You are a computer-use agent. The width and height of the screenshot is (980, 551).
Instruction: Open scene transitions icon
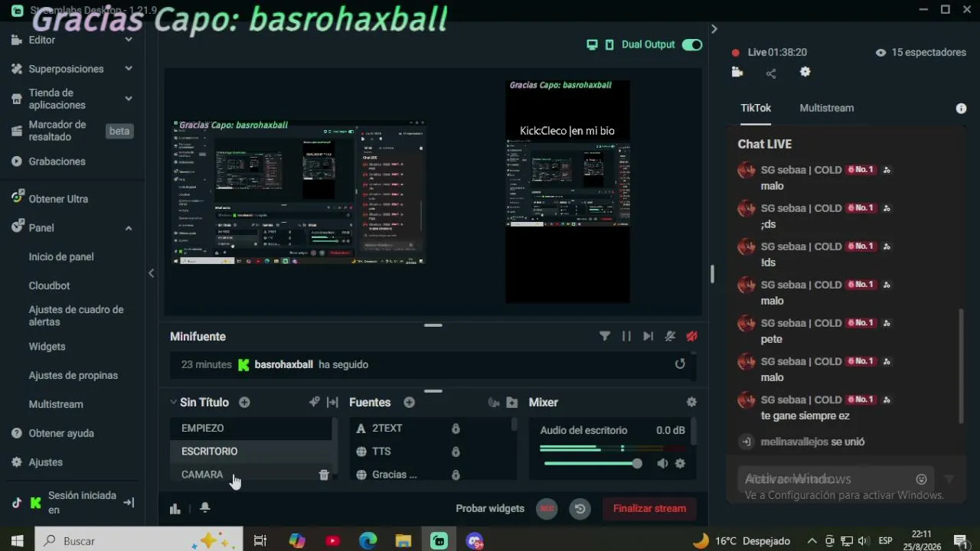coord(314,403)
